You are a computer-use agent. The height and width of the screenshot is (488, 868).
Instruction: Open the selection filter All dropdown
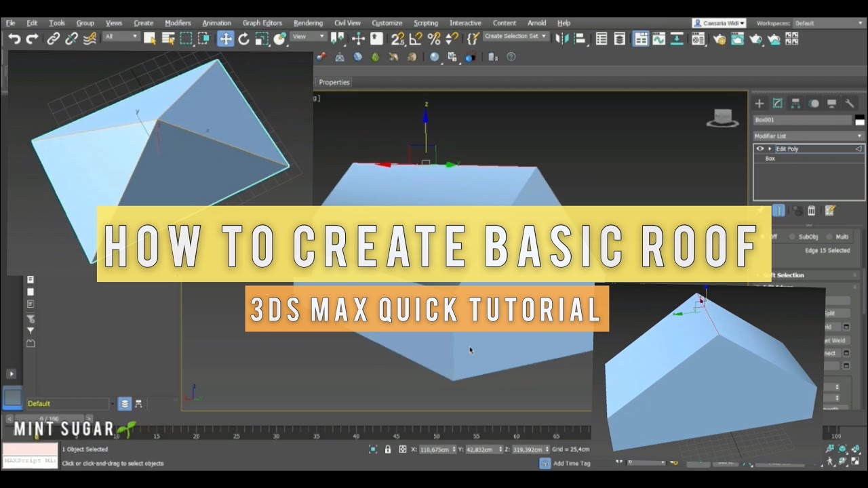(121, 37)
